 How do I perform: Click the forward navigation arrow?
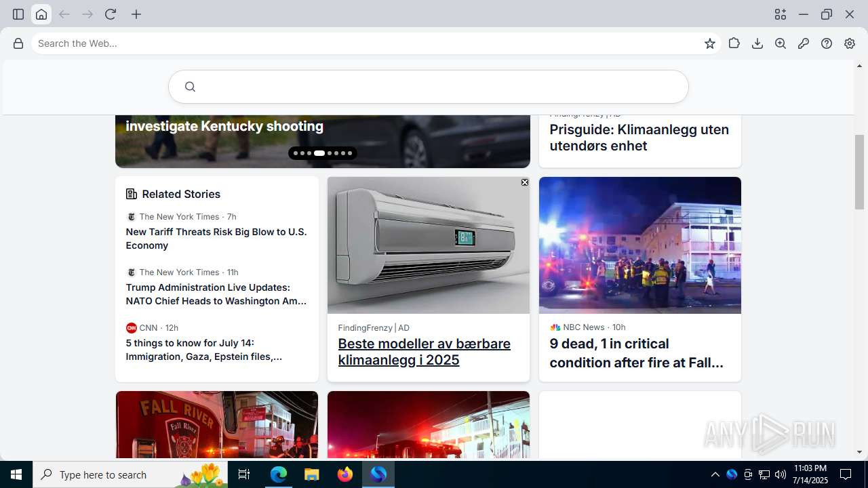tap(87, 14)
